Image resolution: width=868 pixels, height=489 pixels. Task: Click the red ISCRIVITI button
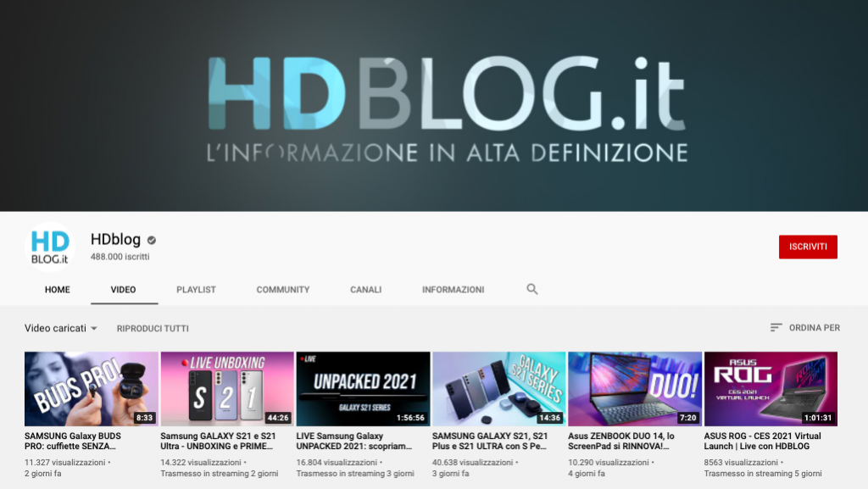(x=807, y=247)
